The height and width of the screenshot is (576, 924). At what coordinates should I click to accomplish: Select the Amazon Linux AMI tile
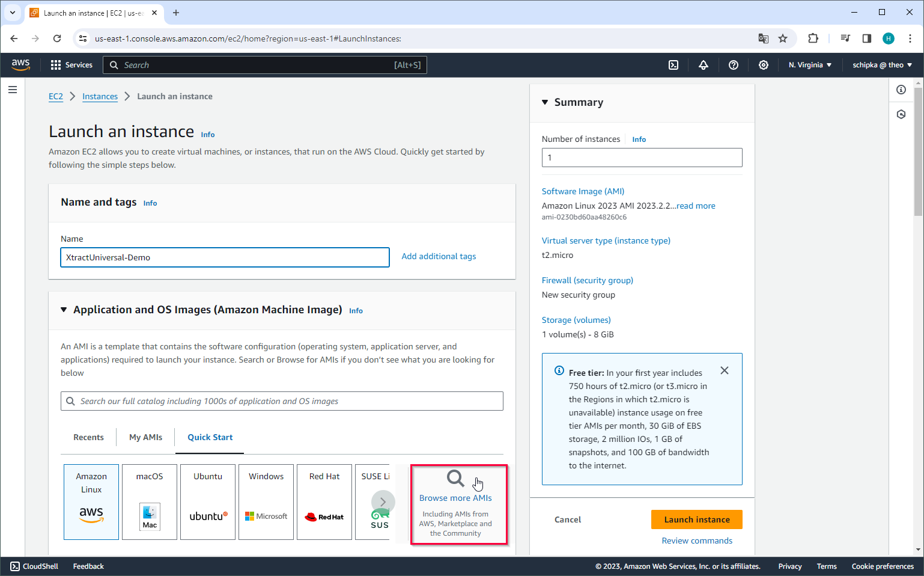pyautogui.click(x=91, y=502)
